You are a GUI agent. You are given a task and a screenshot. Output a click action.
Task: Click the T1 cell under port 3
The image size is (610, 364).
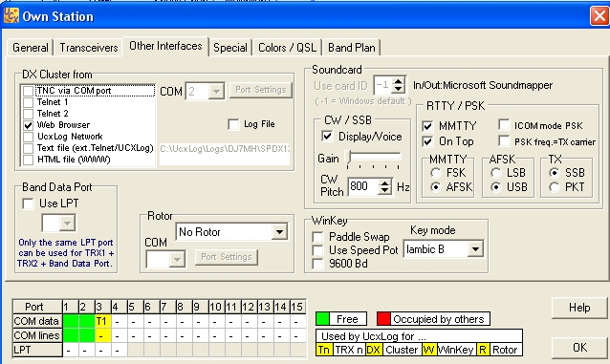point(102,321)
